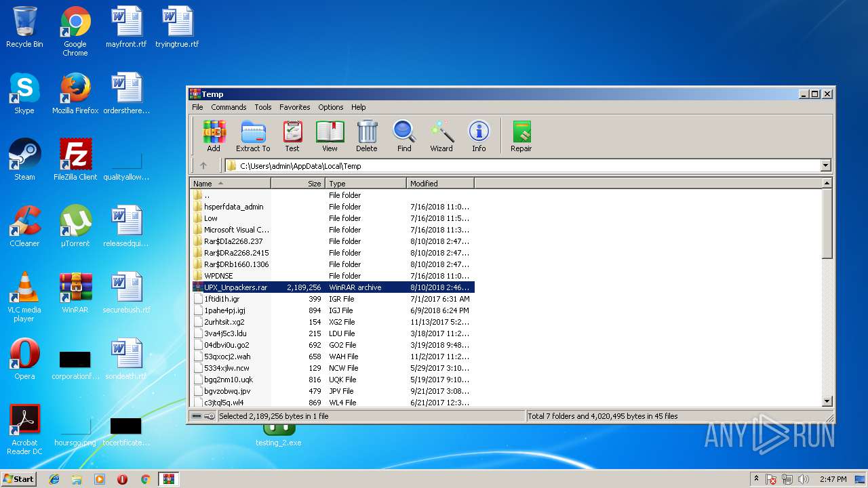The image size is (868, 488).
Task: Click the Test archive icon
Action: [x=292, y=136]
